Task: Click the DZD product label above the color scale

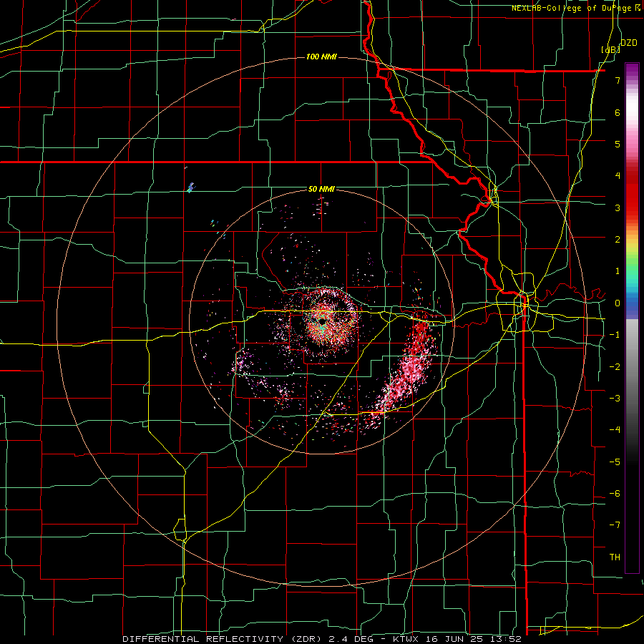Action: pos(628,42)
